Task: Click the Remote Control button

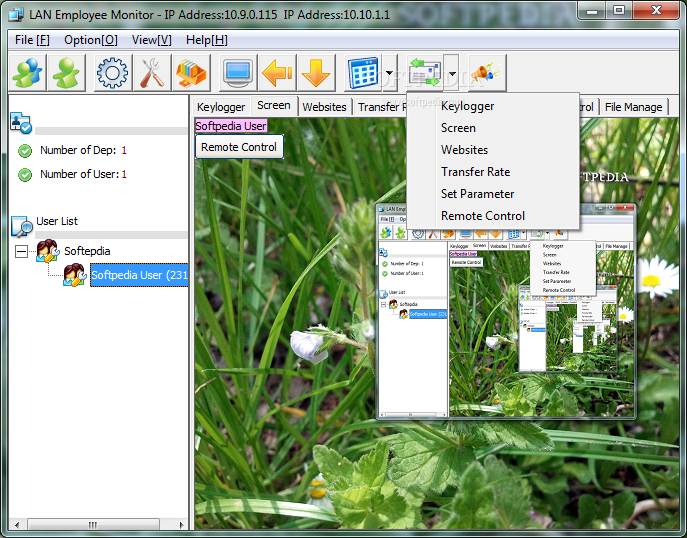Action: pyautogui.click(x=239, y=147)
